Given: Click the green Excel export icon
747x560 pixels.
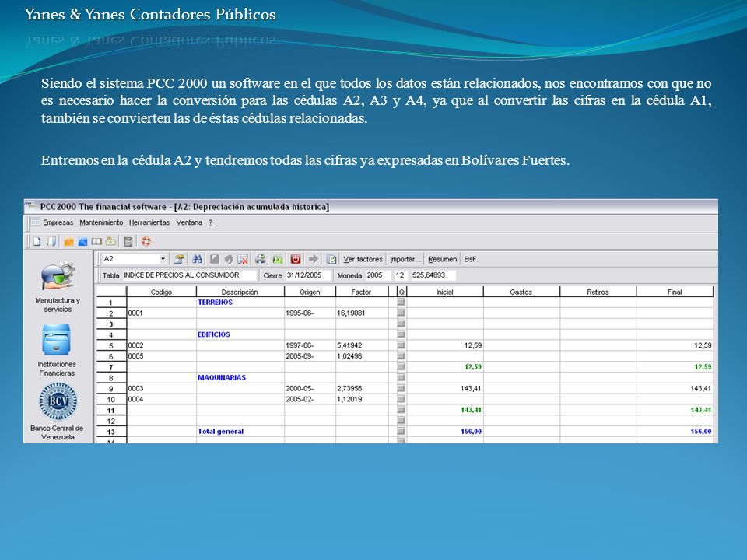Looking at the screenshot, I should 277,259.
